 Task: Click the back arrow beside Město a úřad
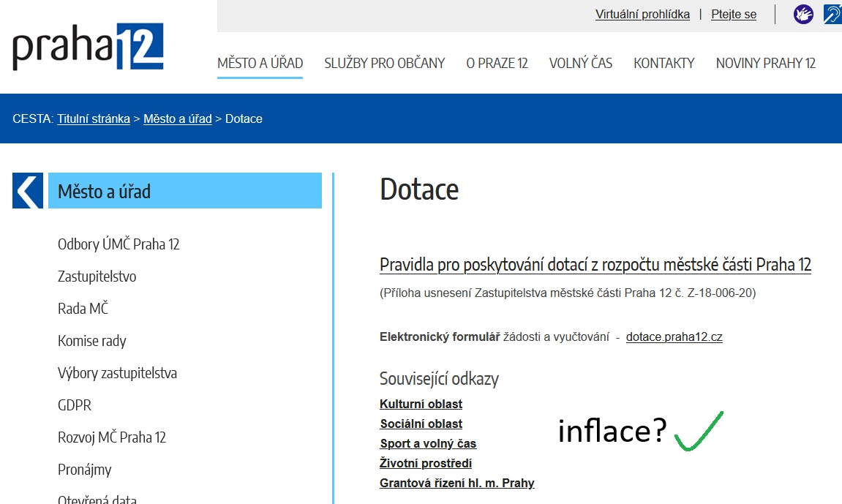tap(28, 192)
